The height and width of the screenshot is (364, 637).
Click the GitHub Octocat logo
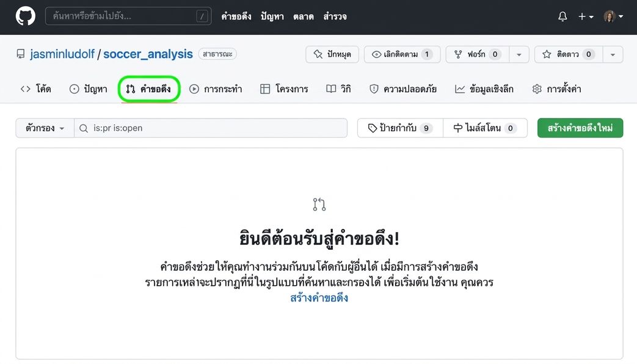[26, 16]
